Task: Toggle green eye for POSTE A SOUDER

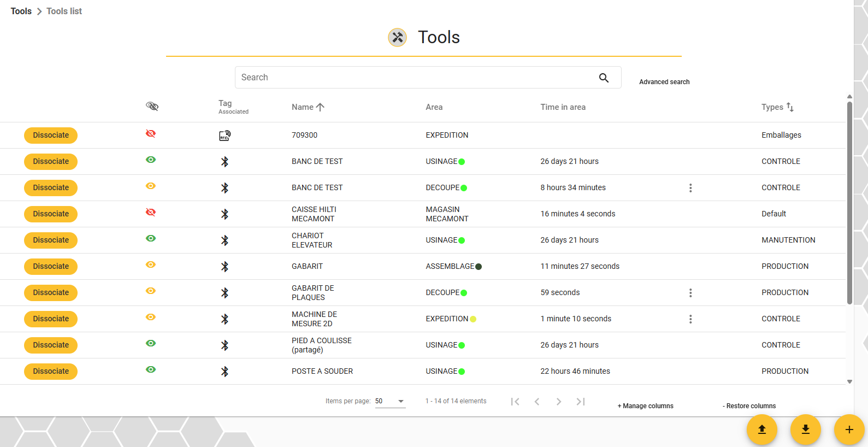Action: (151, 369)
